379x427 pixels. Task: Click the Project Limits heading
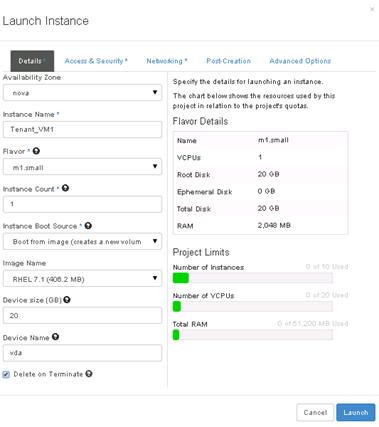tap(201, 252)
